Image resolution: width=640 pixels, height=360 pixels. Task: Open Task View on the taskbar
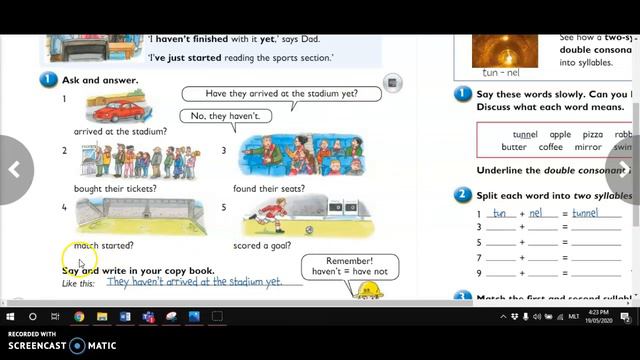click(55, 317)
